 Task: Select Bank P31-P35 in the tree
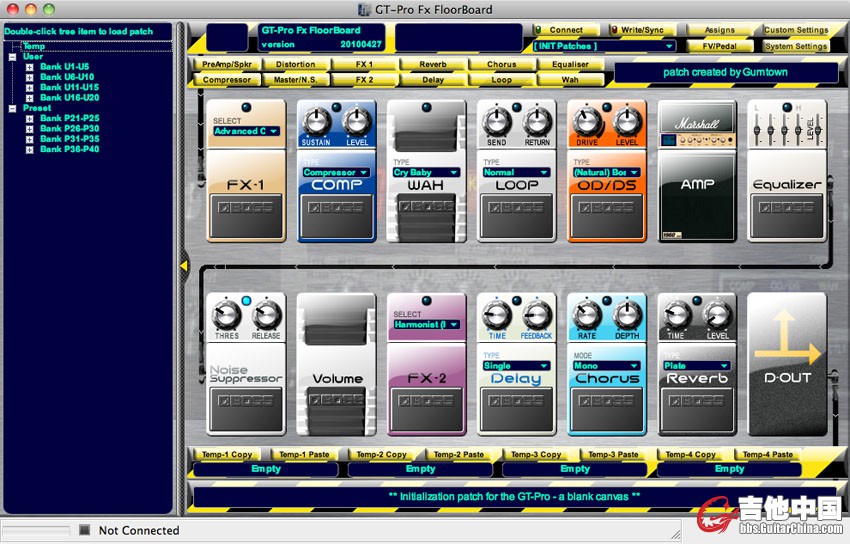pyautogui.click(x=69, y=139)
